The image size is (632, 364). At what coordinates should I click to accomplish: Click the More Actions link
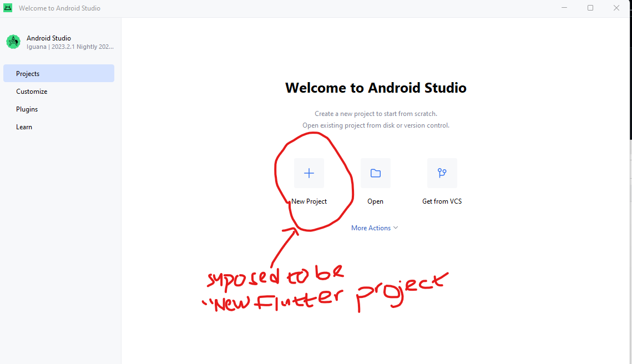[x=371, y=228]
